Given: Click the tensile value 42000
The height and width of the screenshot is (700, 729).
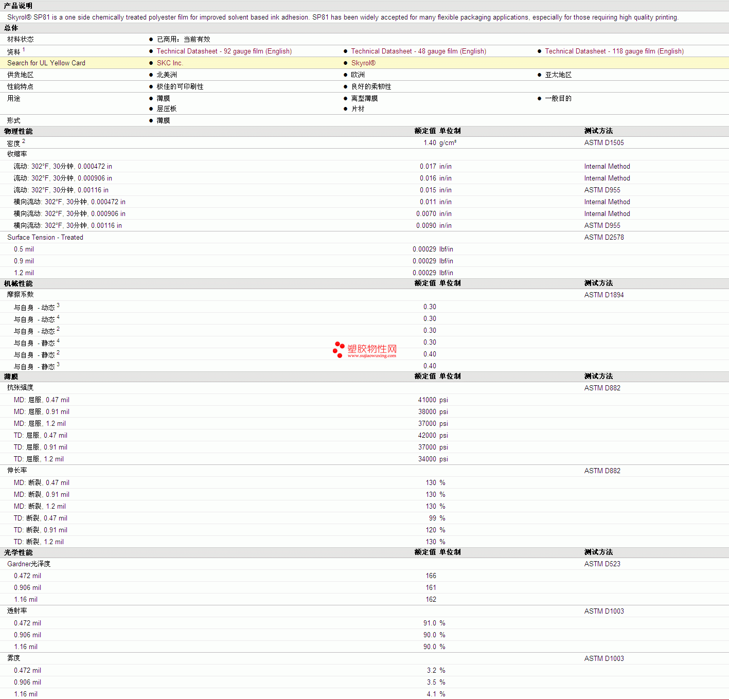Looking at the screenshot, I should coord(427,435).
